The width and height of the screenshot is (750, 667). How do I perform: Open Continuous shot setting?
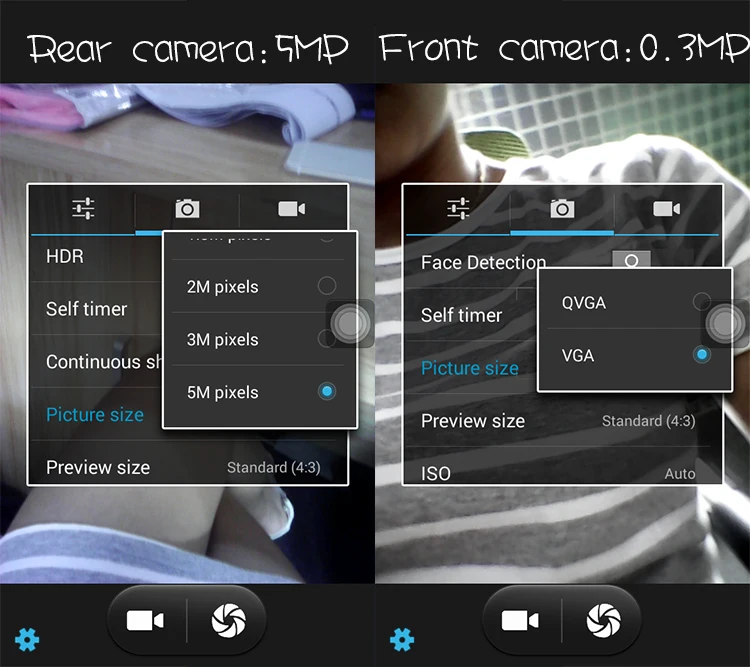[96, 362]
